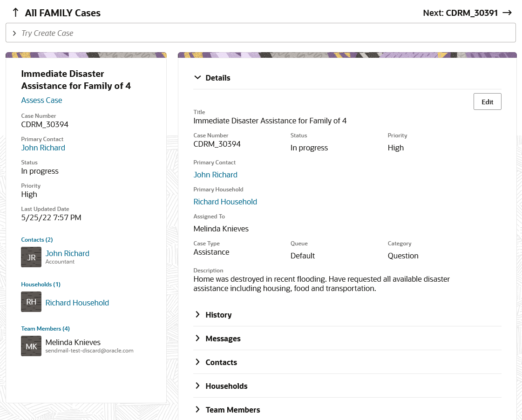This screenshot has height=420, width=522.
Task: Click the Households (1) heading link
Action: coord(41,285)
